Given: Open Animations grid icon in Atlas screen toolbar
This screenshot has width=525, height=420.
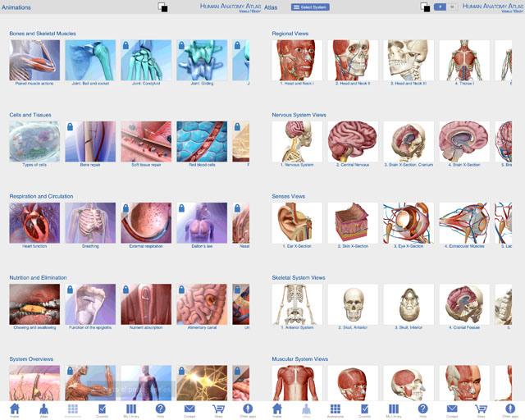Looking at the screenshot, I should tap(336, 409).
